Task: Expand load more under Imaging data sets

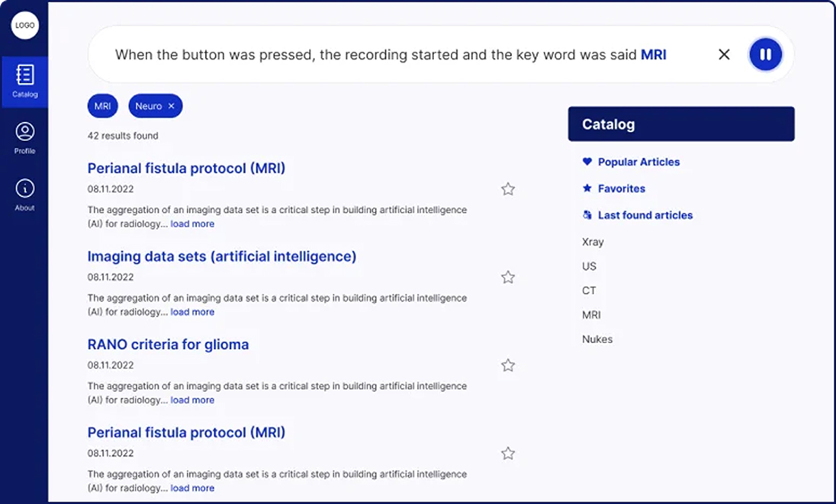Action: click(x=192, y=312)
